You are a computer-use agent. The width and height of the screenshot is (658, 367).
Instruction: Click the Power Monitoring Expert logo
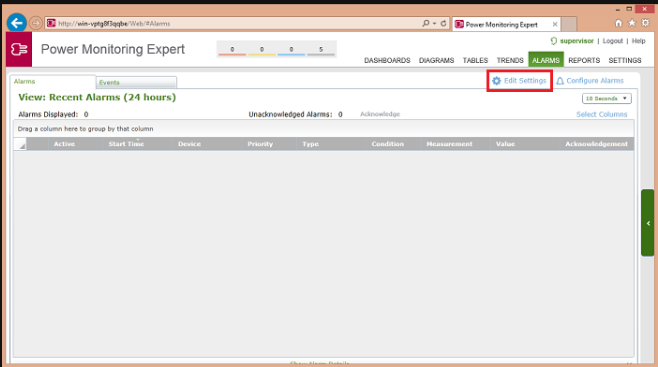coord(19,49)
